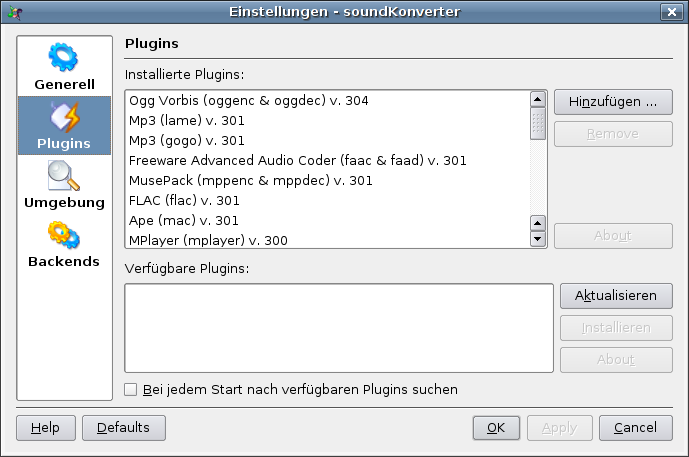Select the Mp3 (lame) v. 301 plugin

328,120
